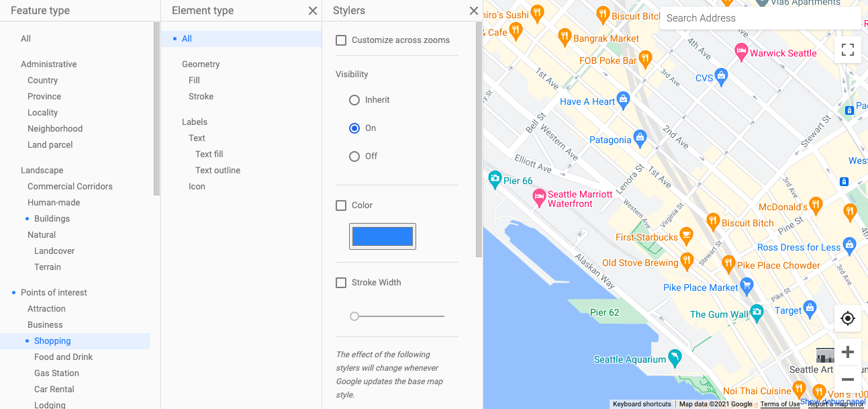Click the Target shopping pin
The image size is (868, 409).
point(810,309)
